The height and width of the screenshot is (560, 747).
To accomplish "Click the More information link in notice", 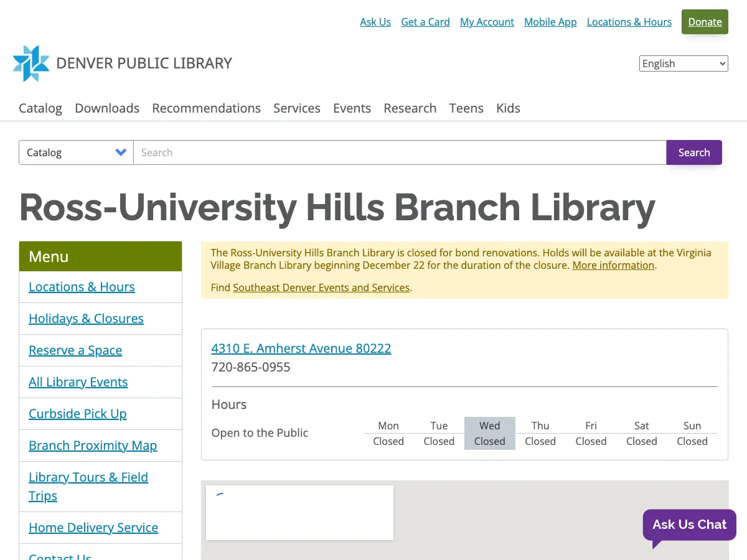I will click(613, 265).
